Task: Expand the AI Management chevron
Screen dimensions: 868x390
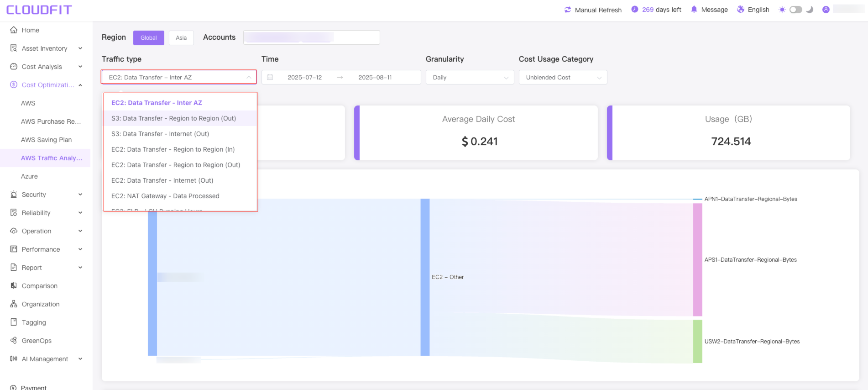Action: 80,358
